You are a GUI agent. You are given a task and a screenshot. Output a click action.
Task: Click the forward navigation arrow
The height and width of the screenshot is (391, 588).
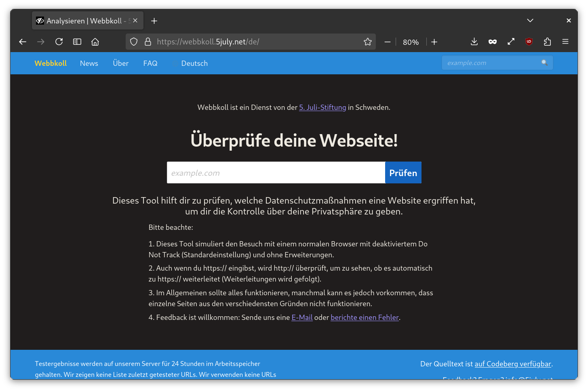point(41,42)
